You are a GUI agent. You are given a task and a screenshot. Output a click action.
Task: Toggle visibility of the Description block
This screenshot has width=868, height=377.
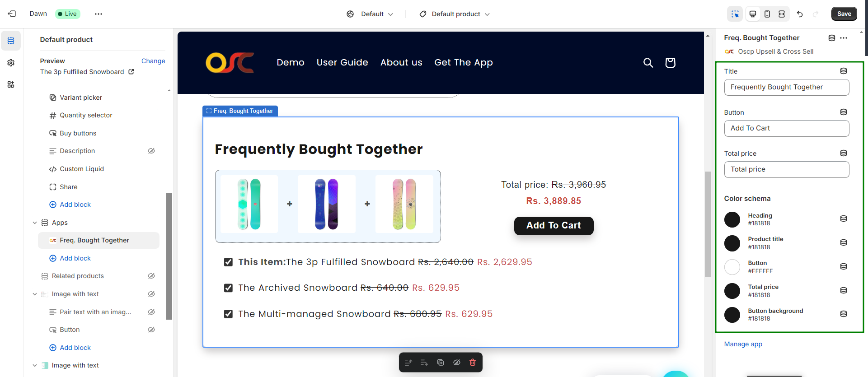151,151
